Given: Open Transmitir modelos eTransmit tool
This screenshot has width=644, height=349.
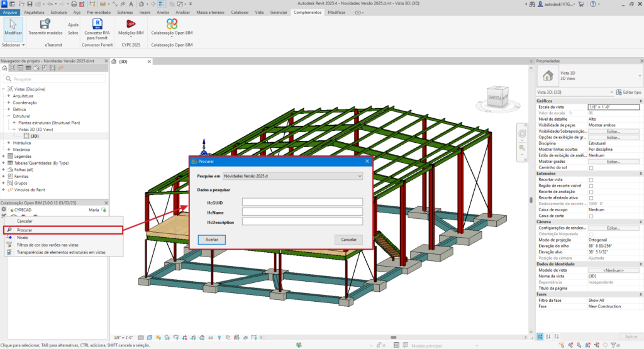Looking at the screenshot, I should click(x=45, y=27).
